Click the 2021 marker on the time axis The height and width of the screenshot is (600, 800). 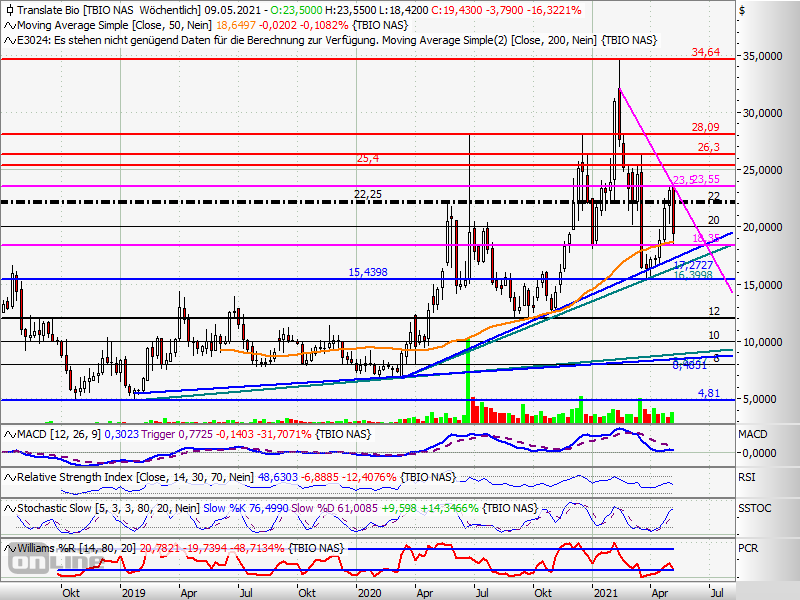606,592
